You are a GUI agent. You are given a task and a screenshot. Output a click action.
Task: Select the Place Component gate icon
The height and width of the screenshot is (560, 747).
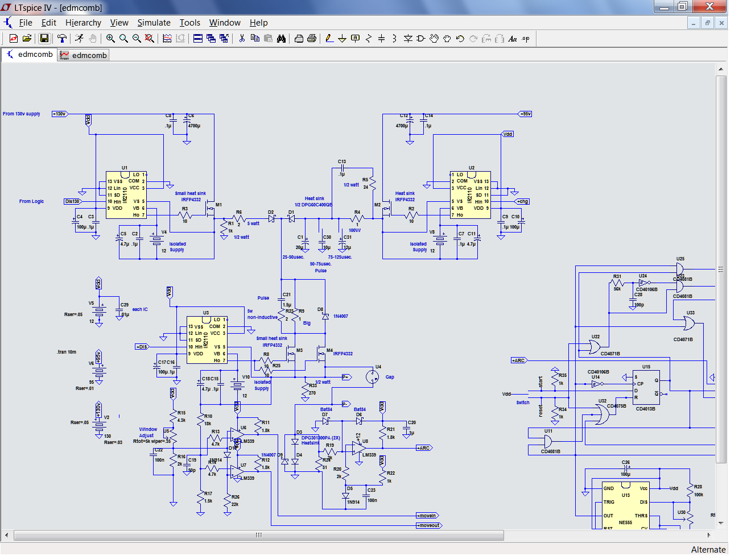[x=421, y=38]
